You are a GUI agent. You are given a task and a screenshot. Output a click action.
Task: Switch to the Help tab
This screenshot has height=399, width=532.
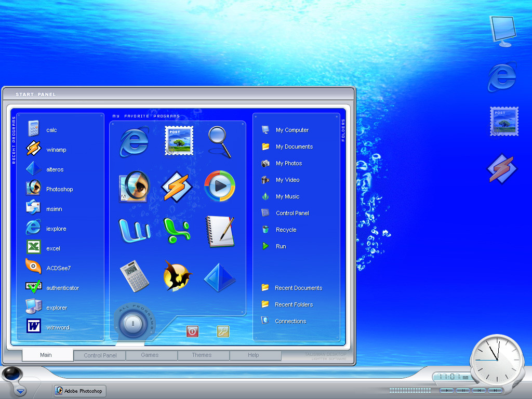click(x=256, y=355)
